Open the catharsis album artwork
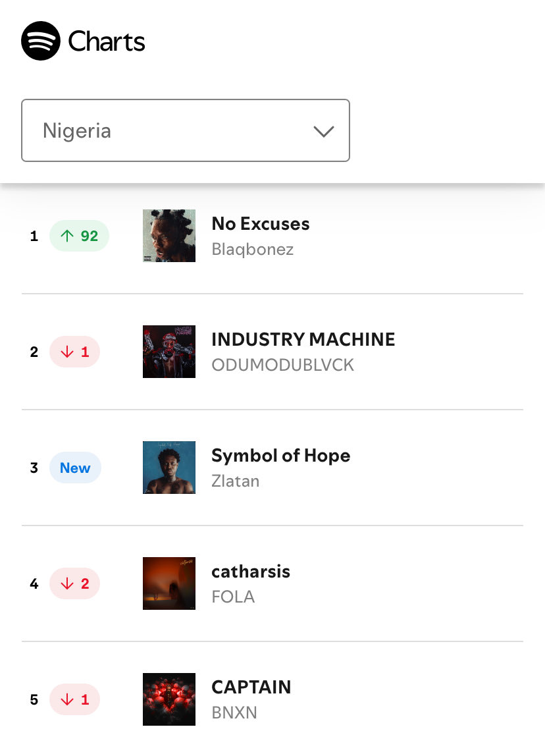 169,584
